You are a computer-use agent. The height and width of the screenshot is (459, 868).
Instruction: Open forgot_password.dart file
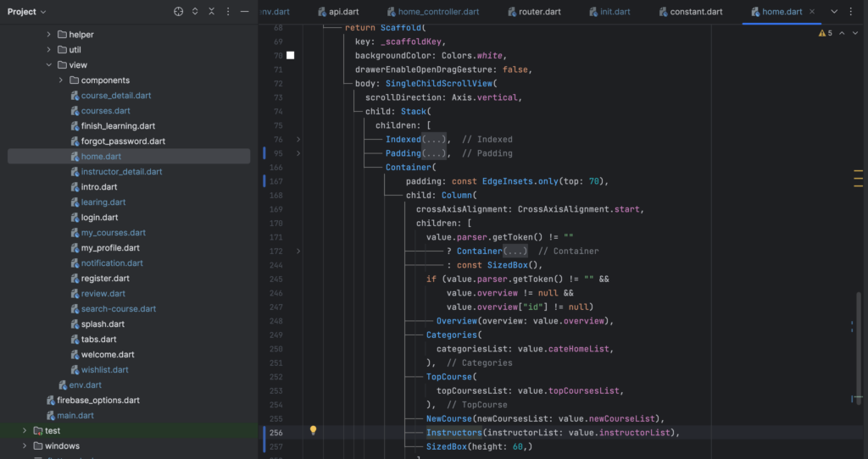pyautogui.click(x=123, y=141)
